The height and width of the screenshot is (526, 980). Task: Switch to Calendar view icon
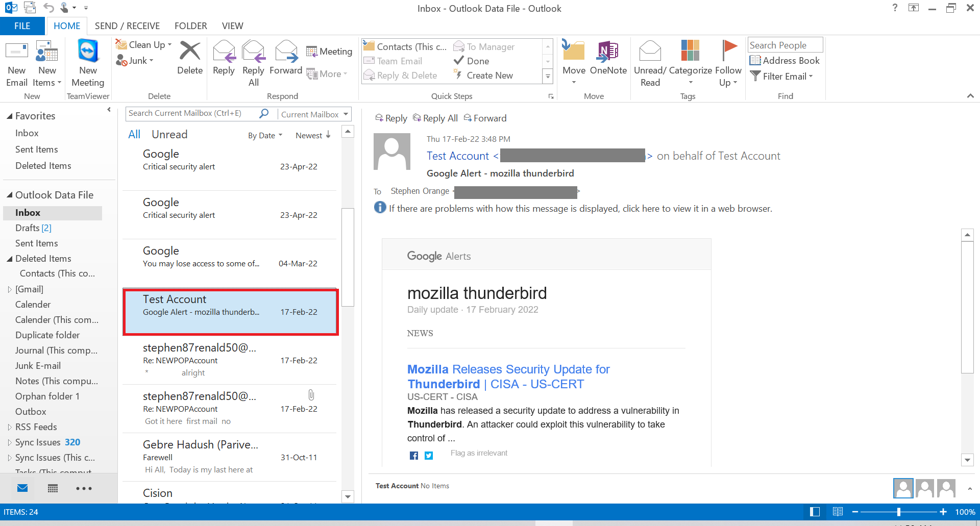click(x=53, y=488)
